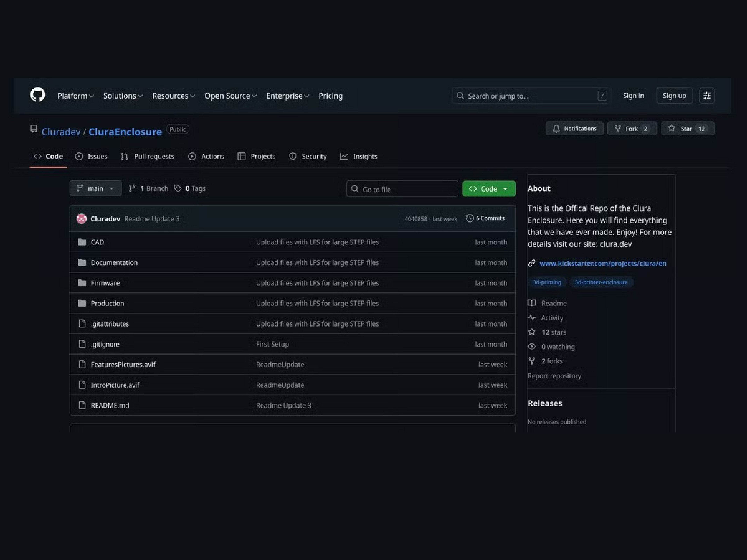The image size is (747, 560).
Task: Click the .gitignore file icon
Action: [82, 344]
